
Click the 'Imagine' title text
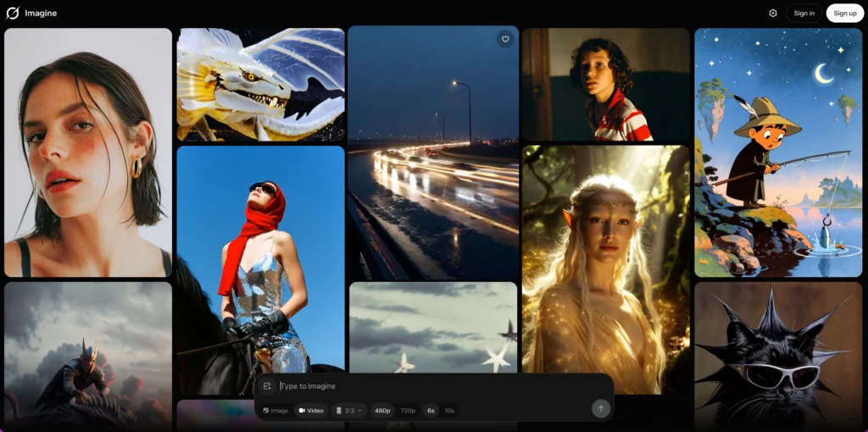(x=41, y=14)
